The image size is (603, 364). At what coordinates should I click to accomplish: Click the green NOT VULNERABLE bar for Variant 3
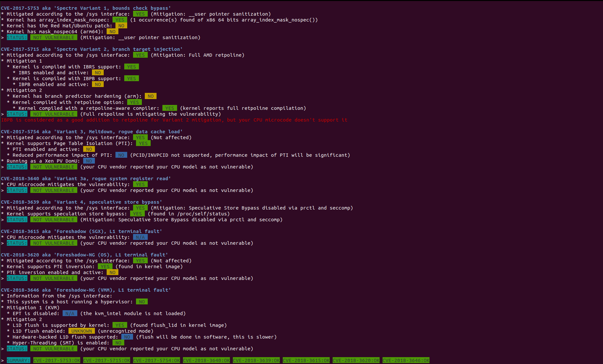coord(53,167)
